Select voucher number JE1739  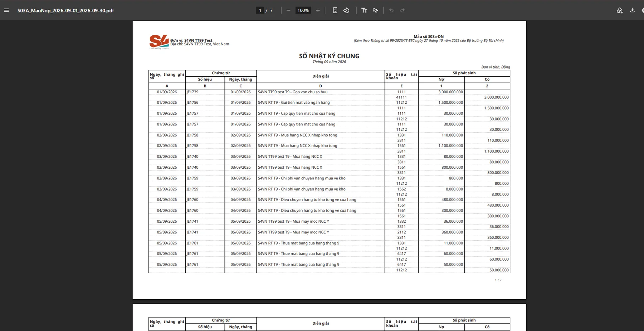tap(192, 92)
